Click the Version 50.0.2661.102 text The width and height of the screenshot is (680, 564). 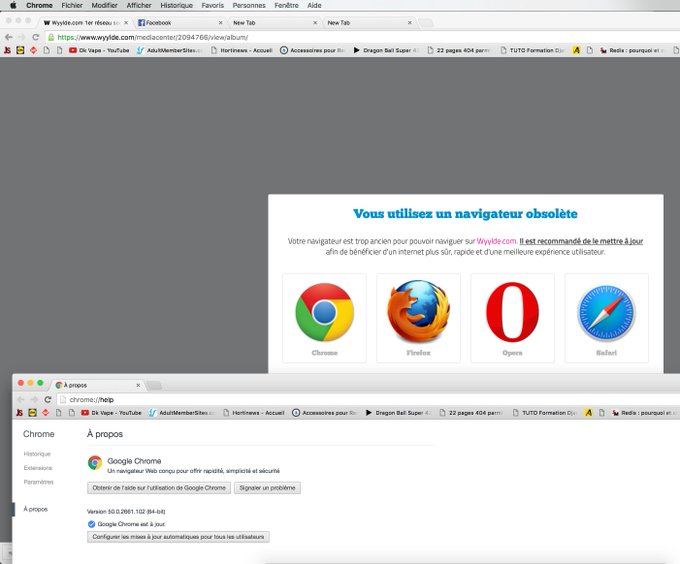pyautogui.click(x=126, y=512)
